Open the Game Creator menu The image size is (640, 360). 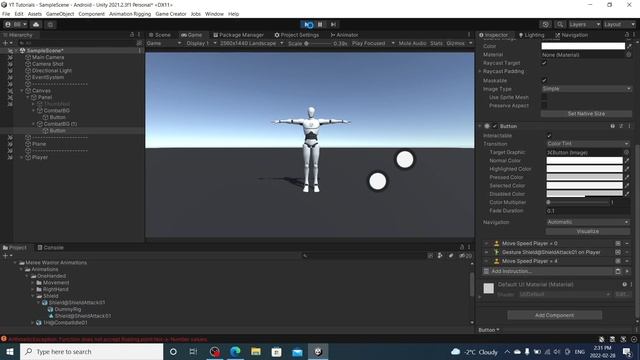click(171, 14)
